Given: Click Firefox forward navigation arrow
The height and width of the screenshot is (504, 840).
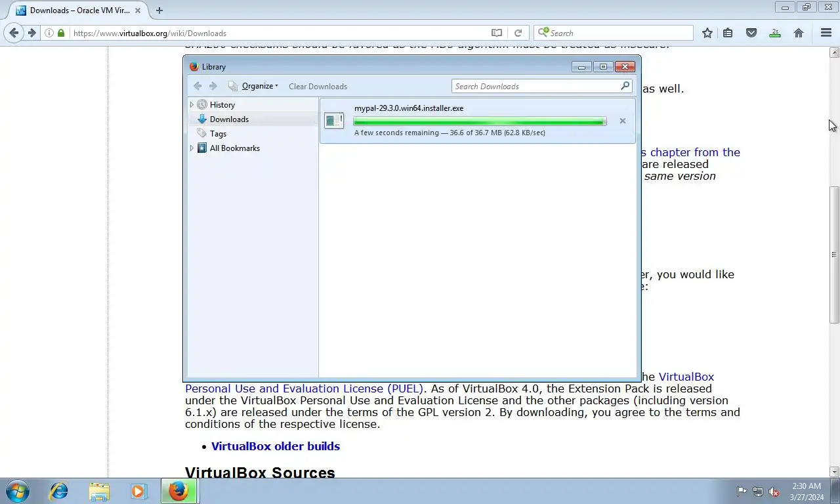Looking at the screenshot, I should click(x=31, y=33).
